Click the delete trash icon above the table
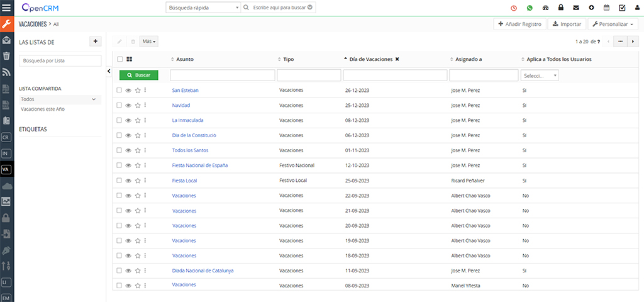 (x=133, y=42)
